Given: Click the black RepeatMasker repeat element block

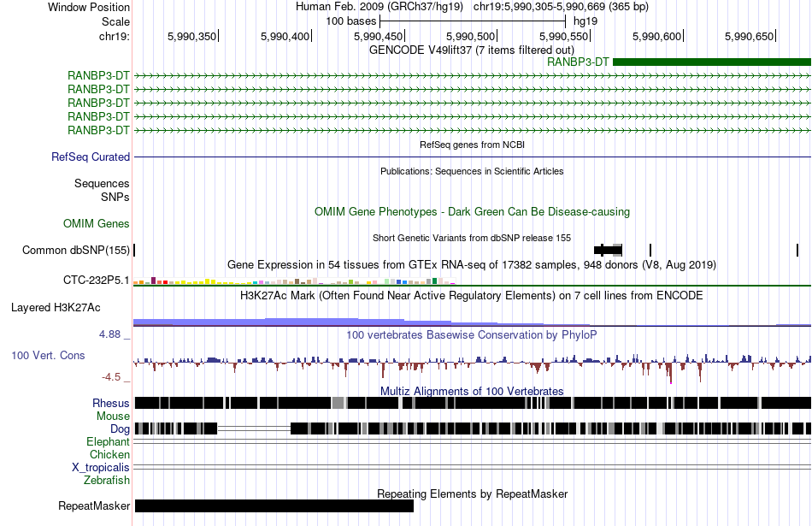Looking at the screenshot, I should point(274,505).
